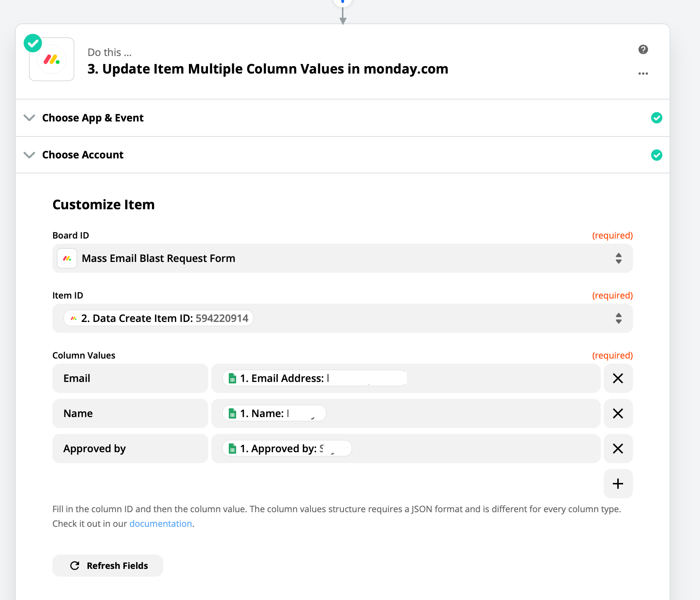Click the Board ID label
This screenshot has width=700, height=600.
click(71, 235)
